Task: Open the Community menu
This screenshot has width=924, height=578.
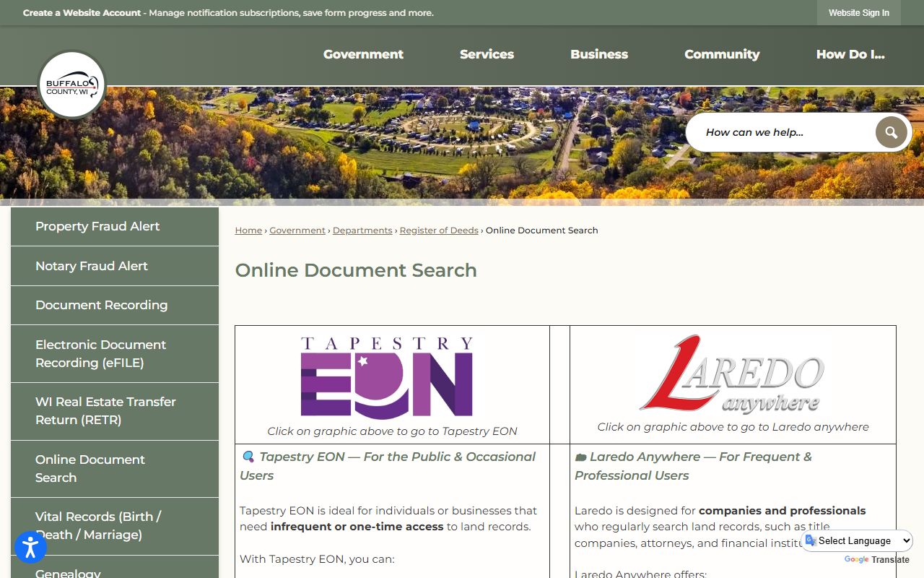Action: click(x=722, y=54)
